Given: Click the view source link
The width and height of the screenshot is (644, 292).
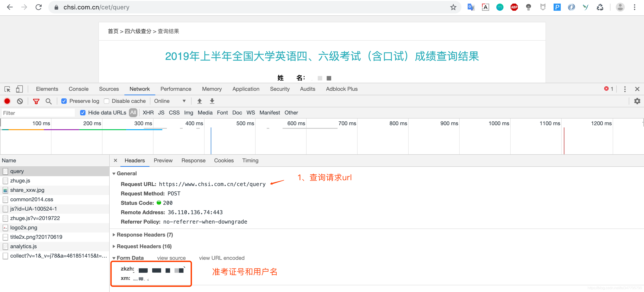Looking at the screenshot, I should click(171, 258).
